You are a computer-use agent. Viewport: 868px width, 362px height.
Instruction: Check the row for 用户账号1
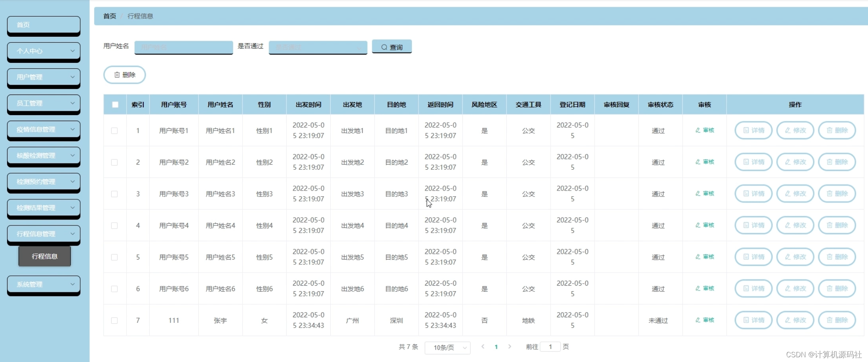pos(114,131)
